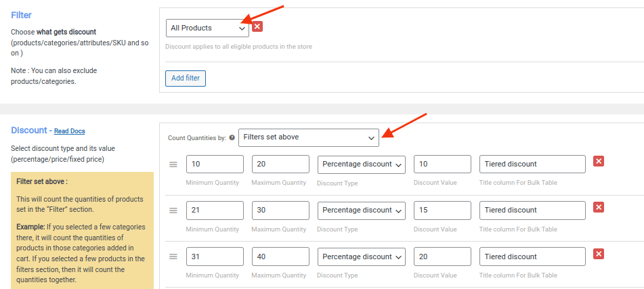The image size is (644, 289).
Task: Delete the 31–40 quantity discount row
Action: click(x=599, y=254)
